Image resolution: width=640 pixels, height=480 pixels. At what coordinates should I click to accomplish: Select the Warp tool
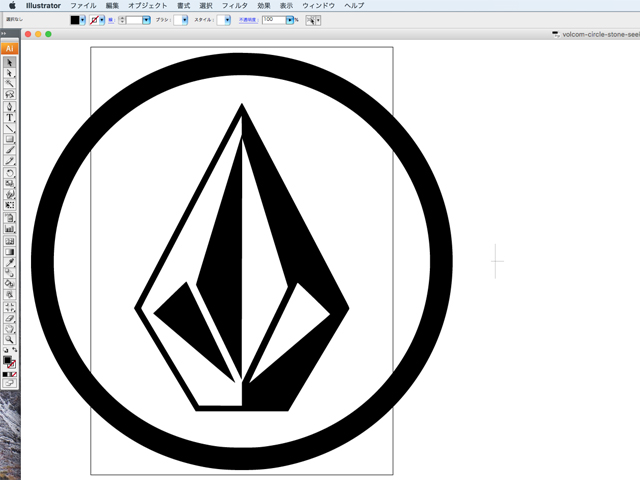pyautogui.click(x=9, y=194)
